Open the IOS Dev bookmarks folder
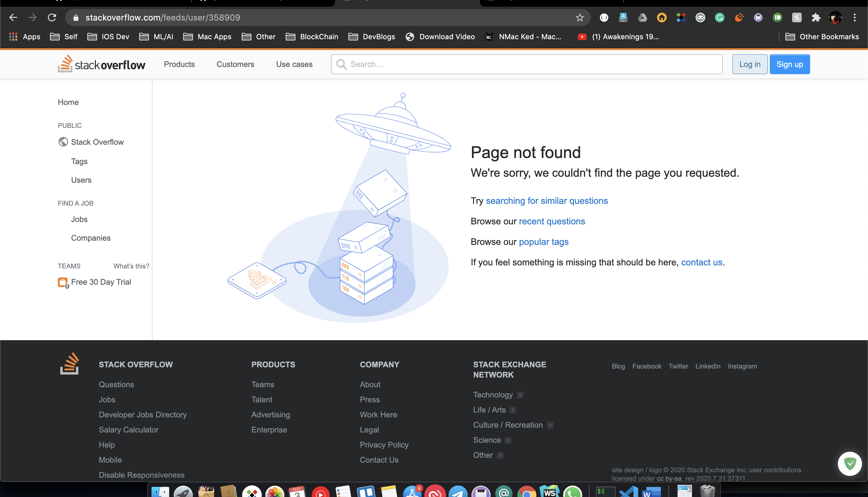868x497 pixels. tap(108, 36)
